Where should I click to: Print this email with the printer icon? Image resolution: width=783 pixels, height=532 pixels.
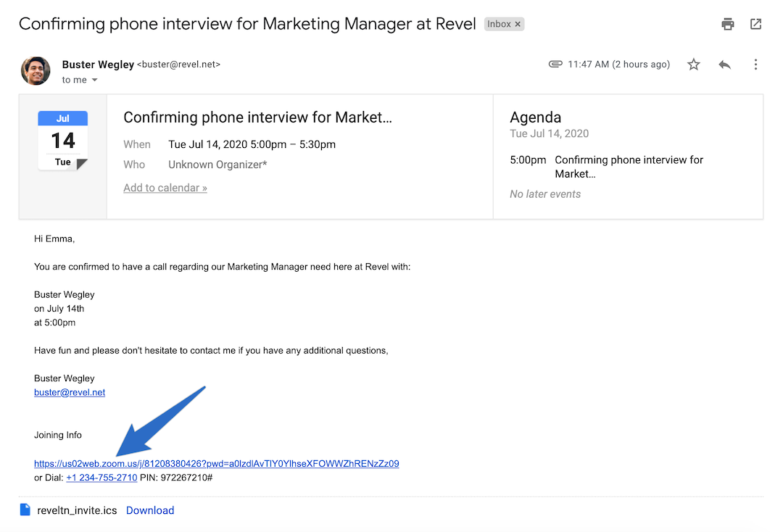[728, 24]
